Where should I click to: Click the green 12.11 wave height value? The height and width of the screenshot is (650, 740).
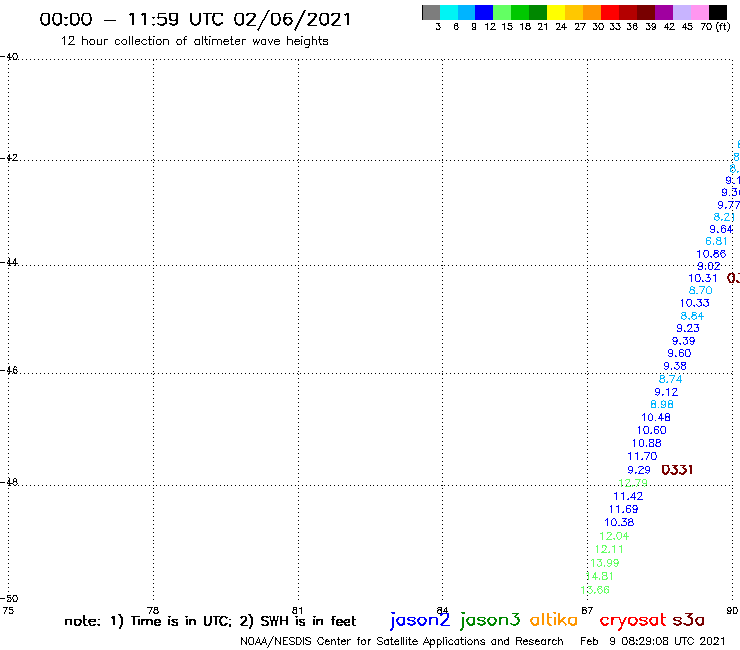(x=609, y=549)
